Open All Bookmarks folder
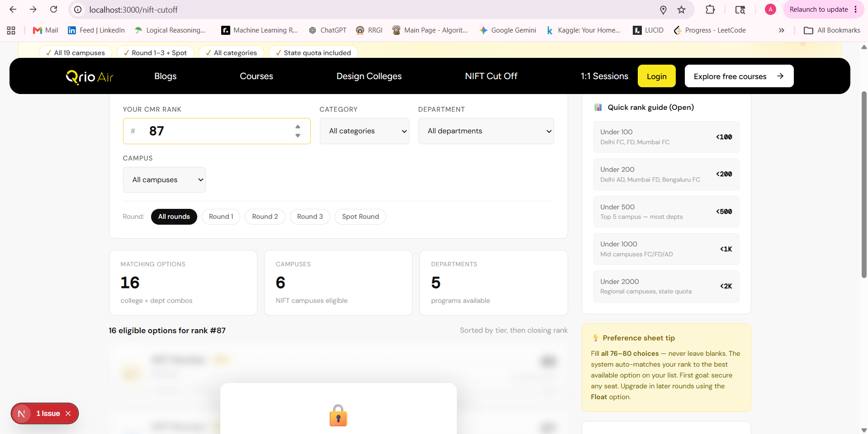Image resolution: width=868 pixels, height=434 pixels. pyautogui.click(x=832, y=30)
